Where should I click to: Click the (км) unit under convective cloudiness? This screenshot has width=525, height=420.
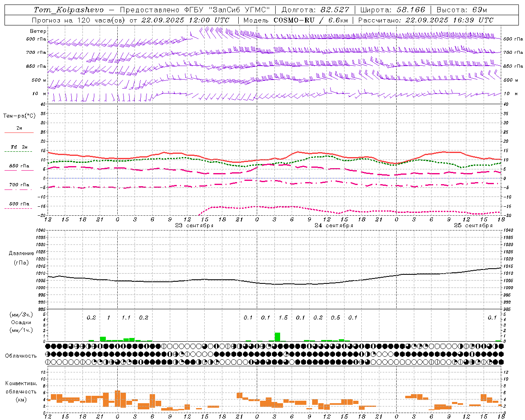(x=21, y=399)
